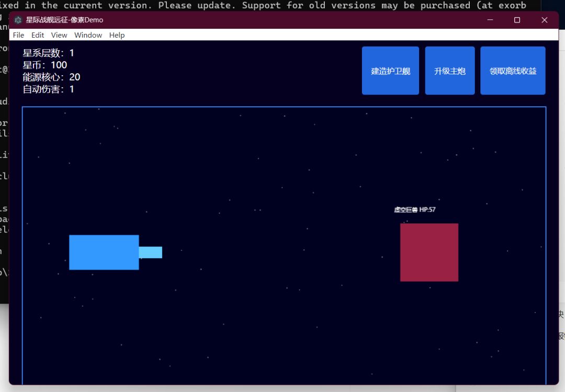Minimize the 星际战舰远征 window

tap(490, 20)
